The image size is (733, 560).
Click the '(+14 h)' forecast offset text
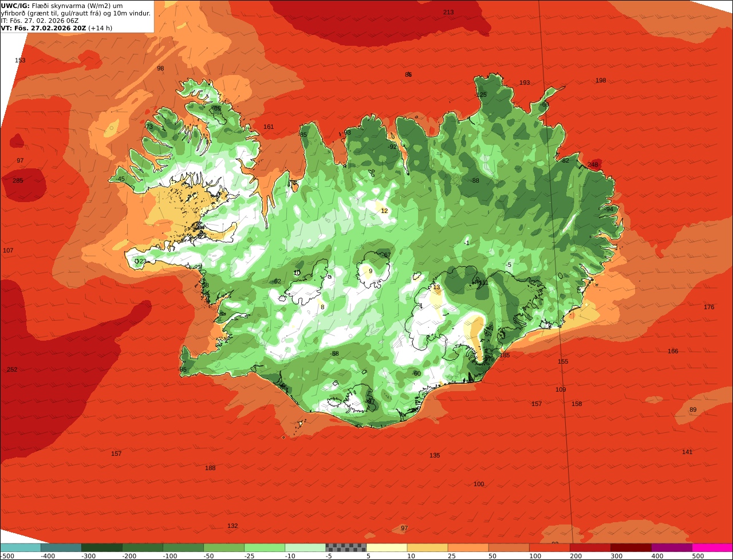tap(100, 27)
